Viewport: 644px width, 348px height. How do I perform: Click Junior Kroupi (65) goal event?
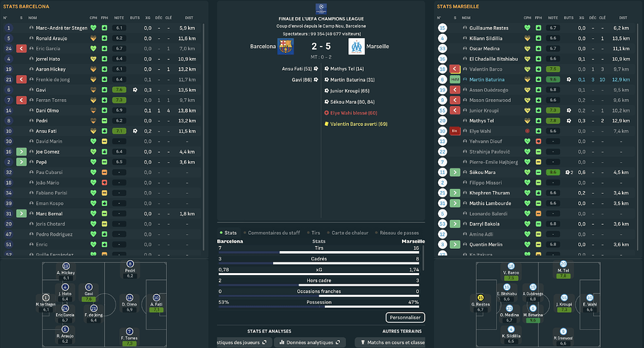(347, 91)
